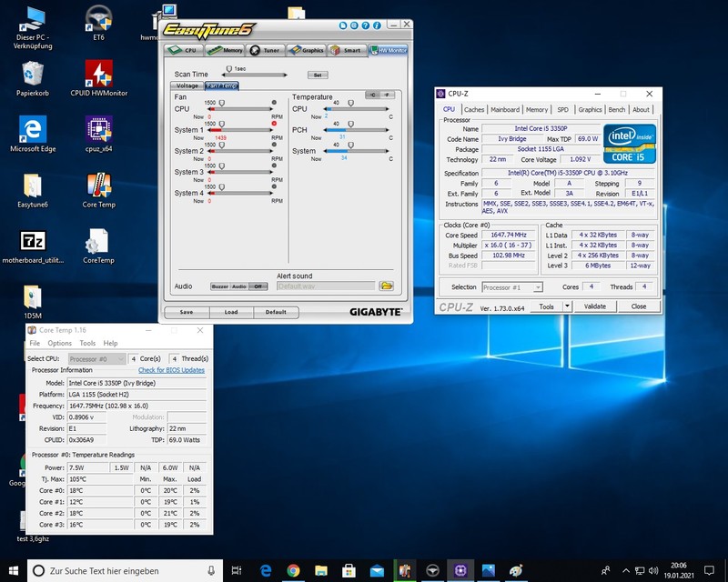Switch to the Mainboard tab in CPU-Z
The height and width of the screenshot is (582, 728).
point(505,110)
